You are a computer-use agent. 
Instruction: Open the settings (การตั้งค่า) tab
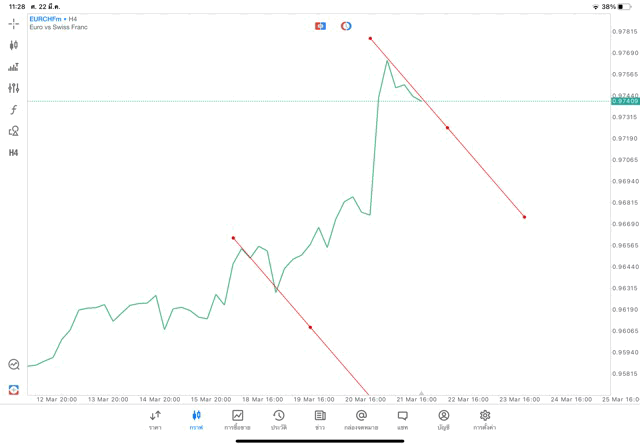click(x=485, y=419)
